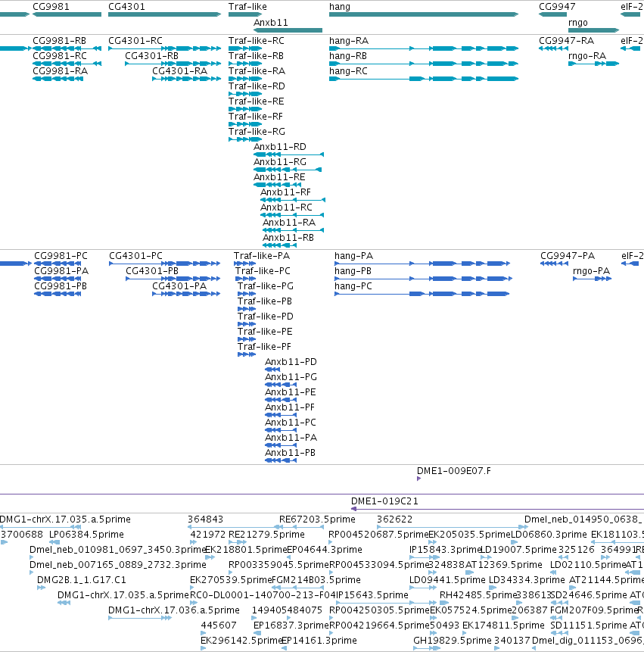644x652 pixels.
Task: Select transcript Traf-like-RC
Action: (245, 48)
